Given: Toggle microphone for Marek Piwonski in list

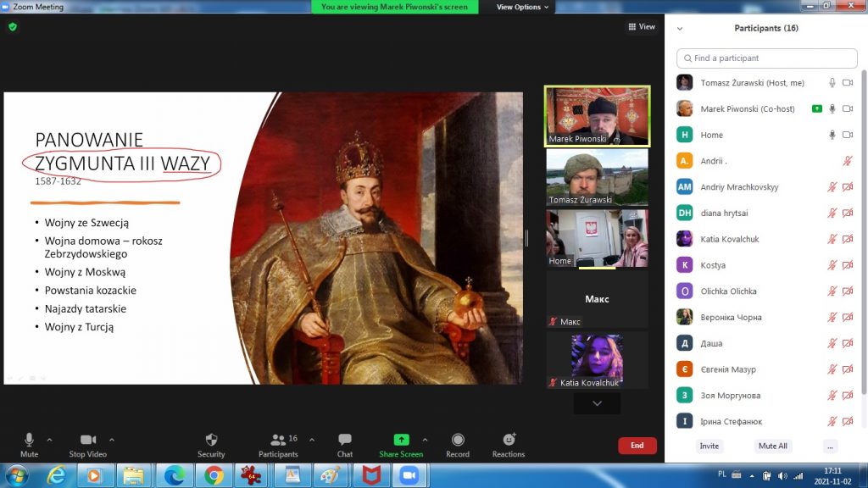Looking at the screenshot, I should (832, 108).
